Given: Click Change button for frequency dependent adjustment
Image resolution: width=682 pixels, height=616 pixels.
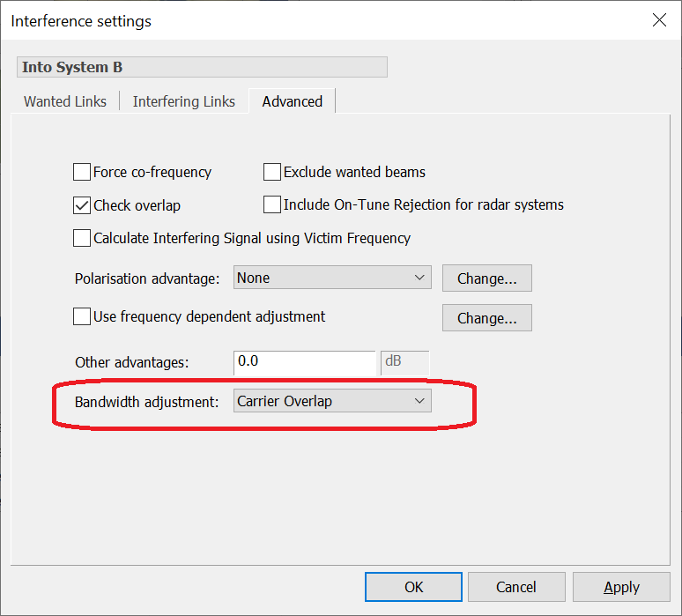Looking at the screenshot, I should [x=487, y=318].
